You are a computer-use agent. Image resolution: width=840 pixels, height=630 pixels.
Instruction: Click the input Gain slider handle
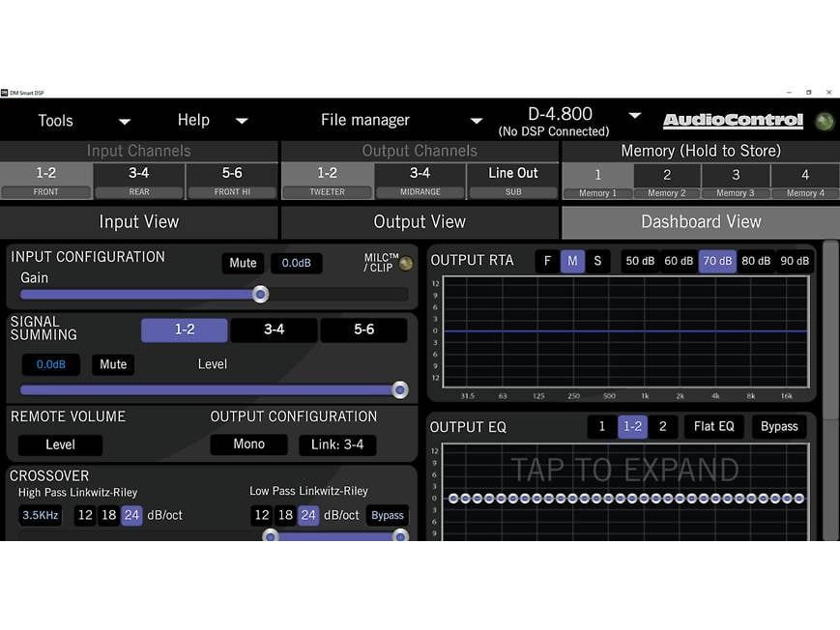click(260, 294)
